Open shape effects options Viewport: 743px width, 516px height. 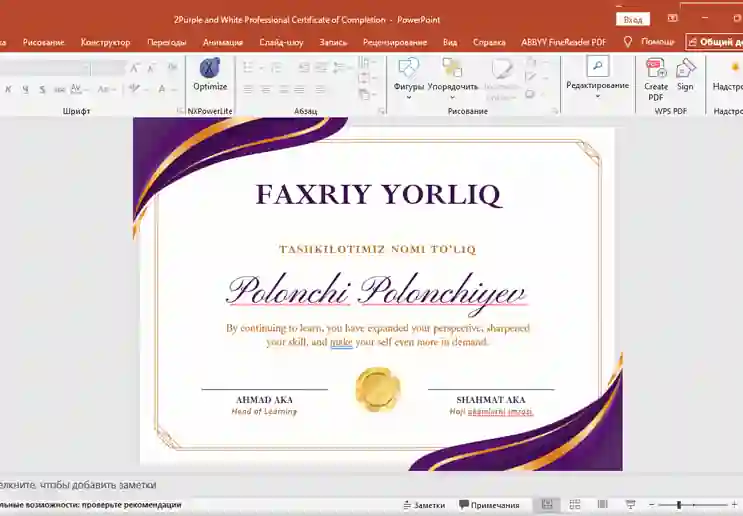(x=534, y=94)
